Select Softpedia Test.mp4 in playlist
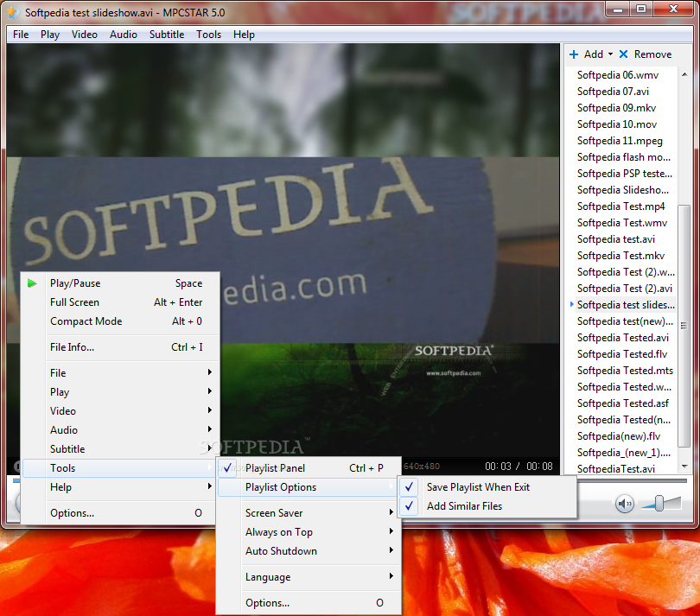700x616 pixels. [620, 206]
